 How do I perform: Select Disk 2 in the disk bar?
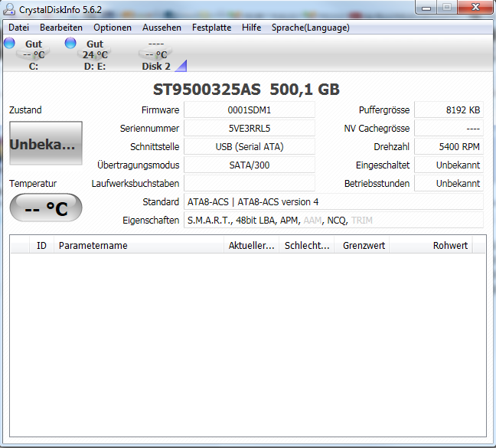pos(156,54)
